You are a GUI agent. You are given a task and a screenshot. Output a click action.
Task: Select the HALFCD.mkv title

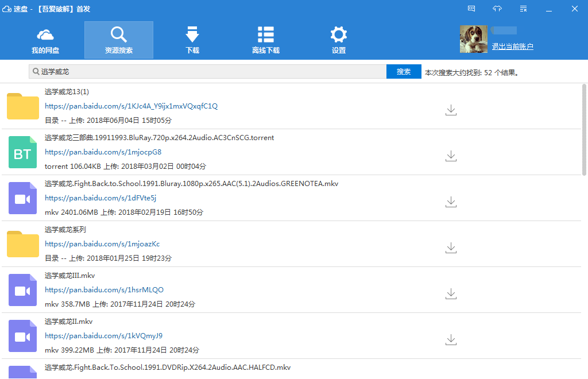[x=168, y=368]
